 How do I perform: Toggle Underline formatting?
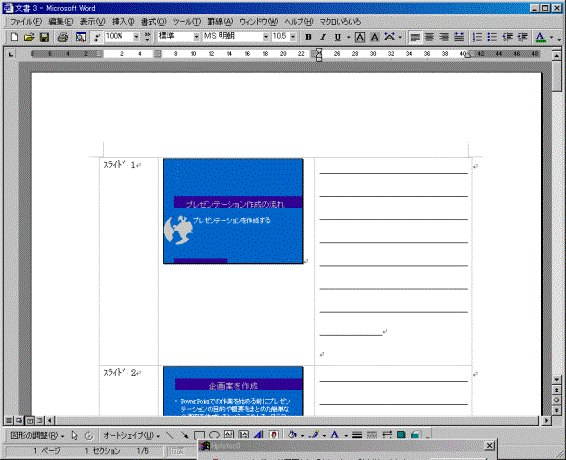(x=338, y=37)
